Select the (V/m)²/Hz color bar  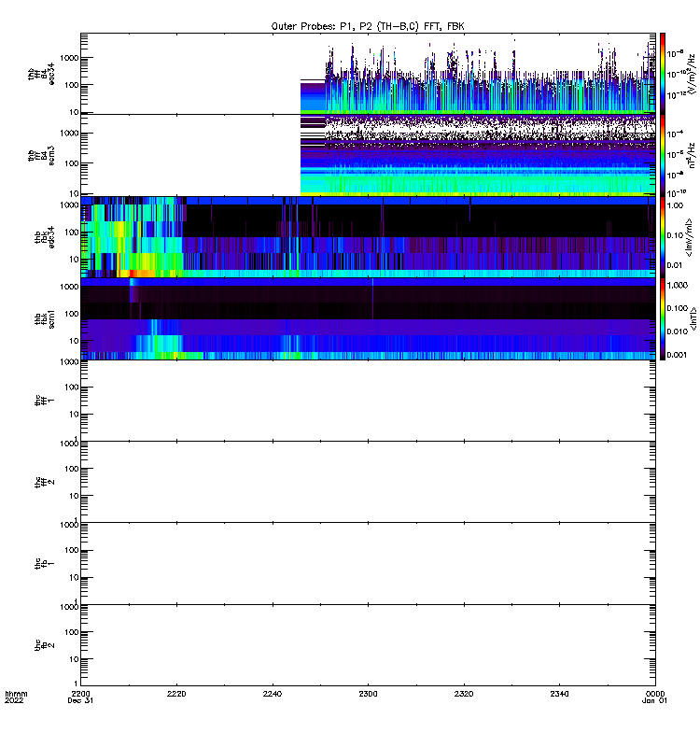[662, 74]
